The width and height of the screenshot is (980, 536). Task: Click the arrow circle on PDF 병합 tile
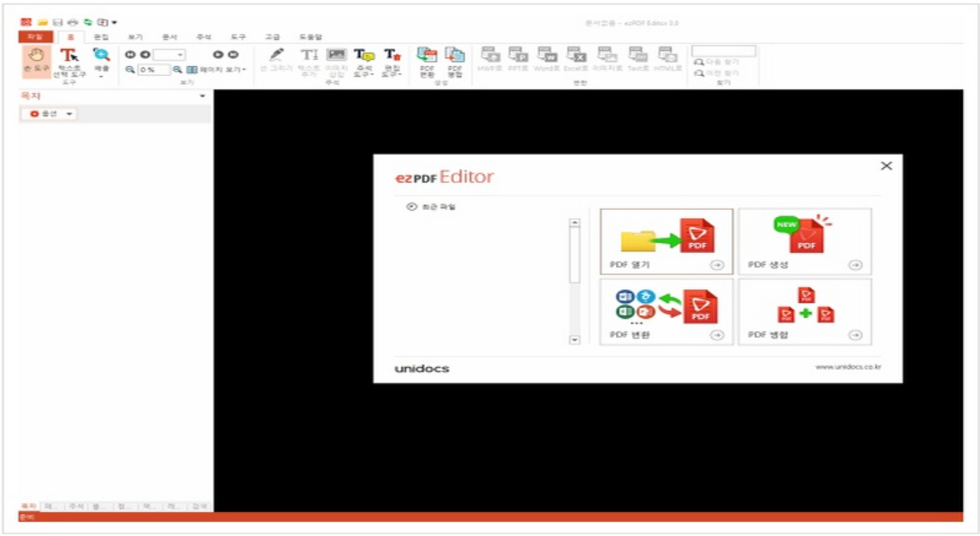[x=855, y=336]
